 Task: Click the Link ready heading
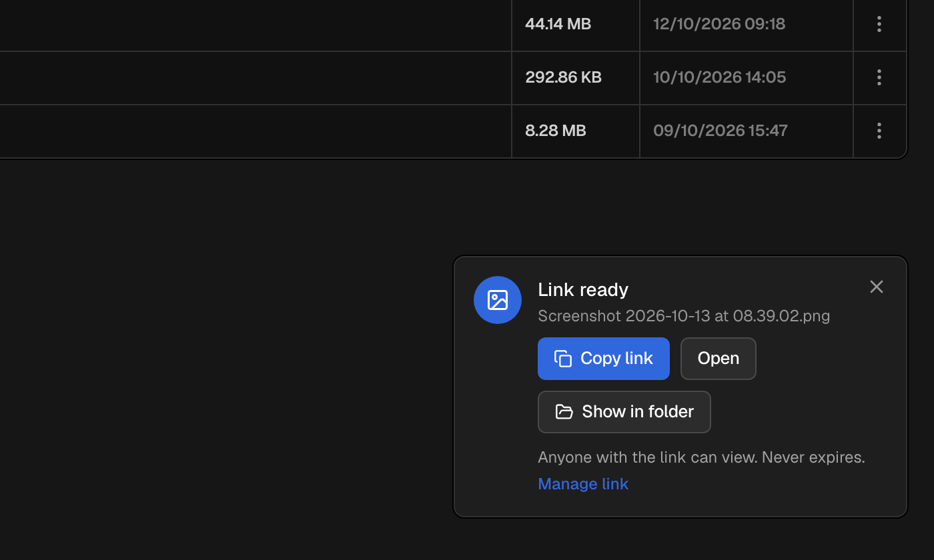click(583, 289)
